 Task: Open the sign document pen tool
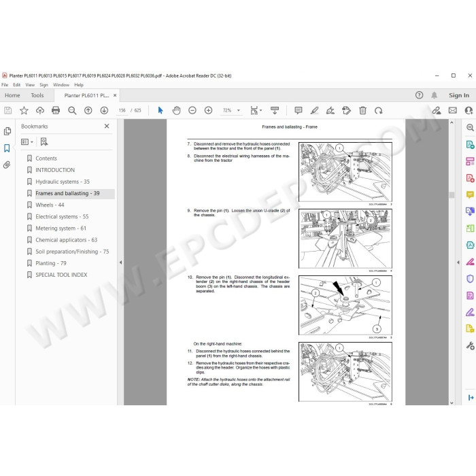[330, 110]
